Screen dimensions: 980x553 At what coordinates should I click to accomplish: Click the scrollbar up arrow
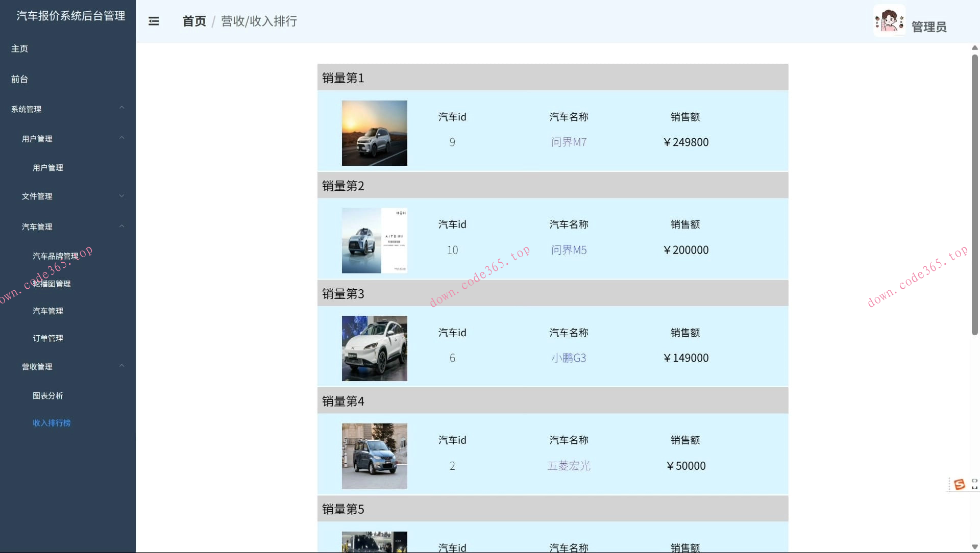coord(975,47)
